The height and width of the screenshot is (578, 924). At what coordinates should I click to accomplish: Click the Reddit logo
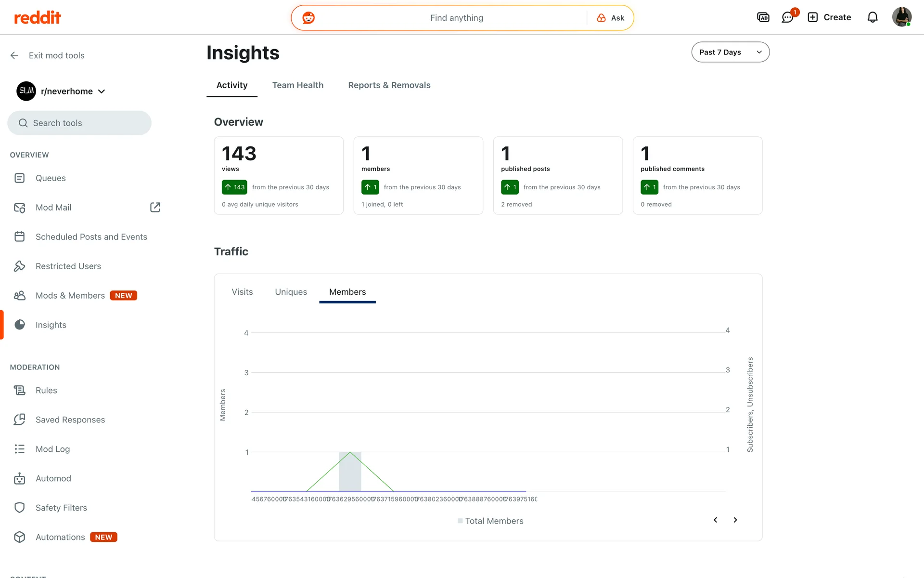click(38, 18)
